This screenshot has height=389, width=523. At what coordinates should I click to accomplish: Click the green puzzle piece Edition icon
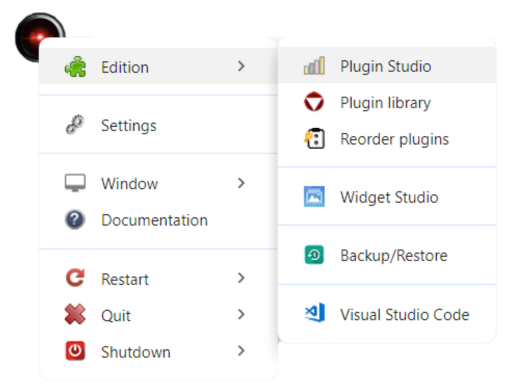click(75, 67)
